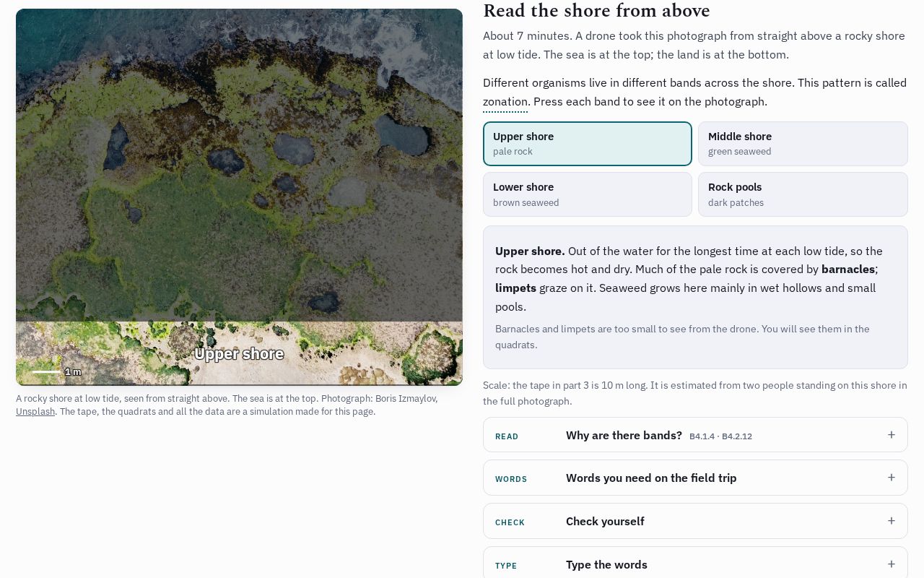Click the 'Scale: the tape in part 3' note
The width and height of the screenshot is (924, 578).
695,393
